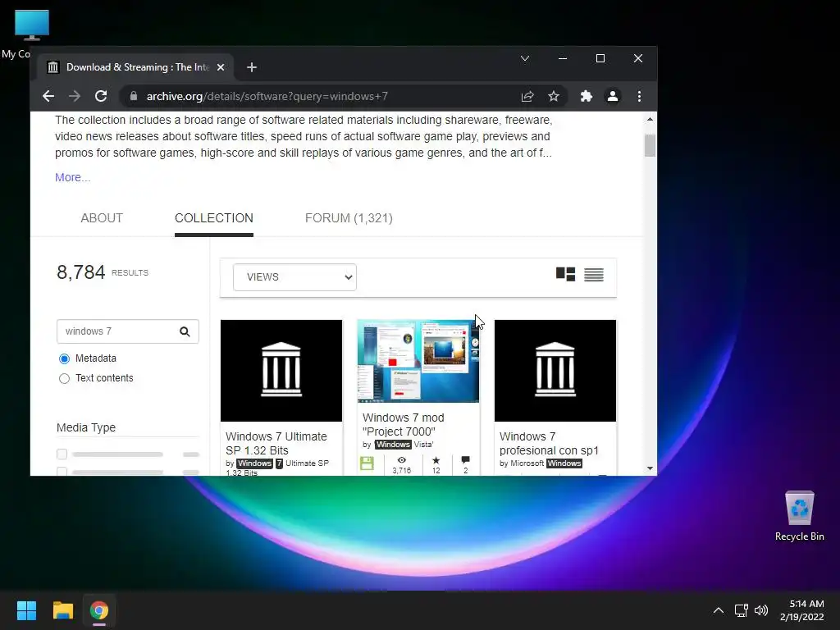This screenshot has width=840, height=630.
Task: Click the page scrollbar up arrow
Action: coord(650,119)
